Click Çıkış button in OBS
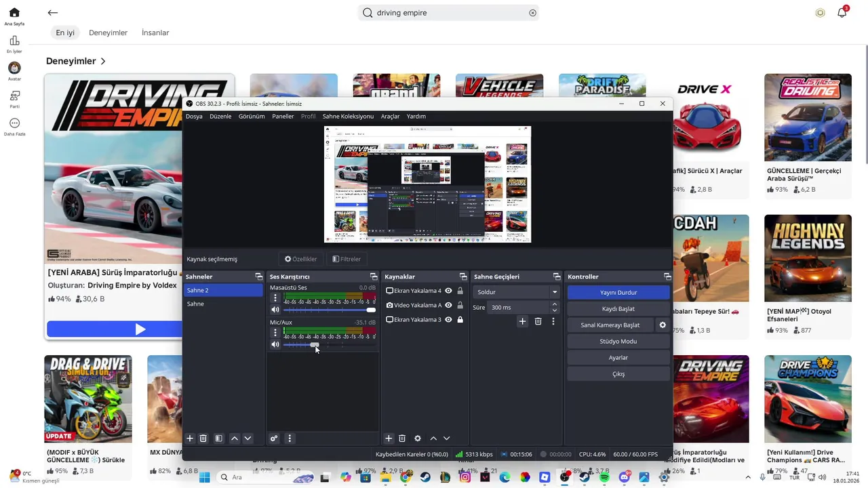The image size is (868, 488). click(618, 373)
